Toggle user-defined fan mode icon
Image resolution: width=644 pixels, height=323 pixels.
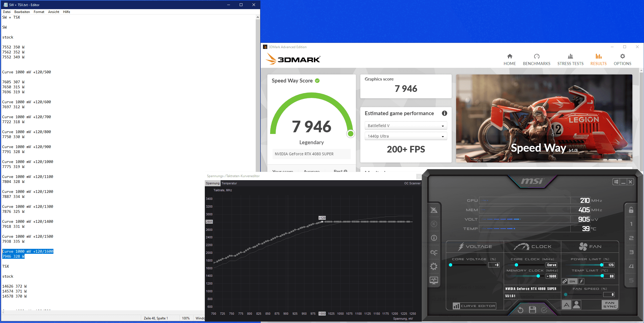[576, 305]
